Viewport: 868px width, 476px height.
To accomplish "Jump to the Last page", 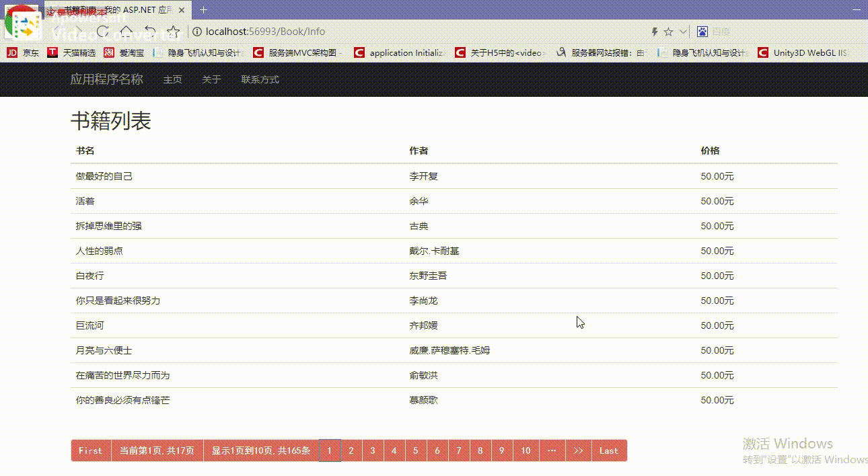I will [x=609, y=450].
